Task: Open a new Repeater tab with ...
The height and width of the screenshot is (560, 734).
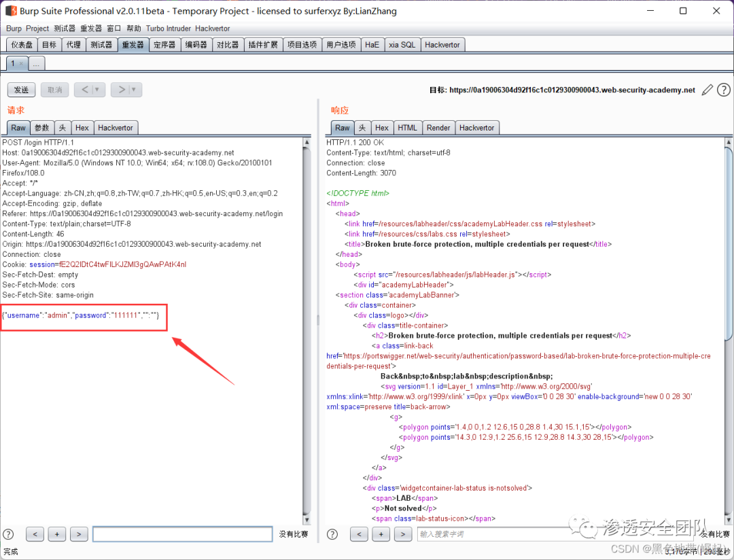Action: 37,63
